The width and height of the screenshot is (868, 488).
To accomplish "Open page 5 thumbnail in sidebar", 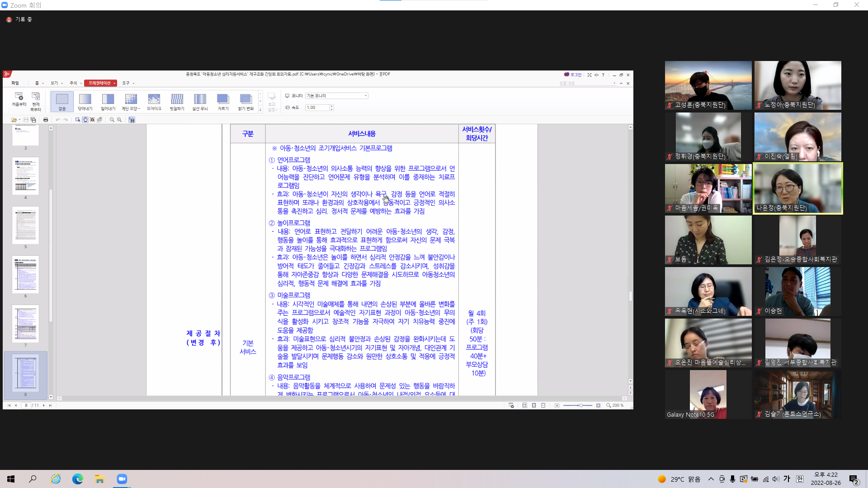I will click(x=25, y=225).
